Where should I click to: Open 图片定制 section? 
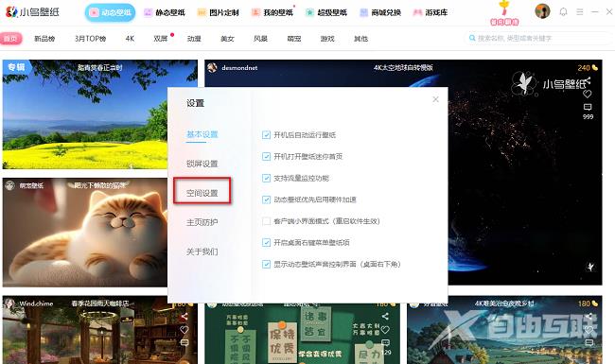[x=218, y=12]
